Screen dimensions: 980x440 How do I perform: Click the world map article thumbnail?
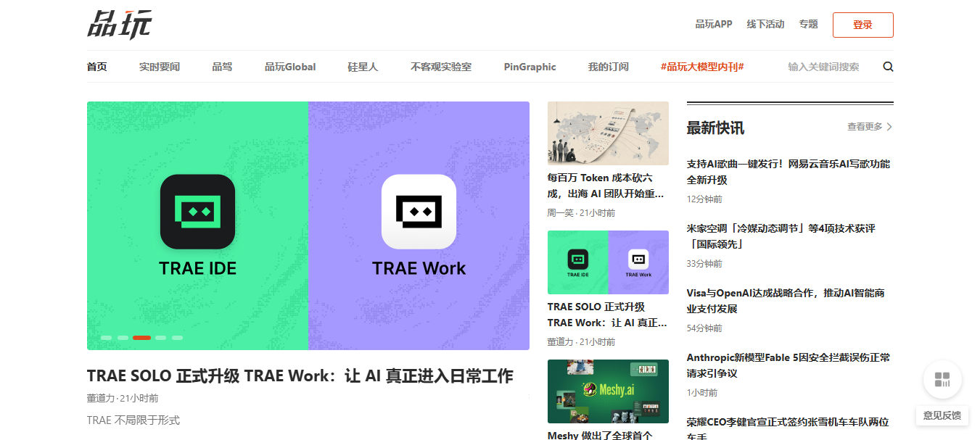[x=608, y=133]
